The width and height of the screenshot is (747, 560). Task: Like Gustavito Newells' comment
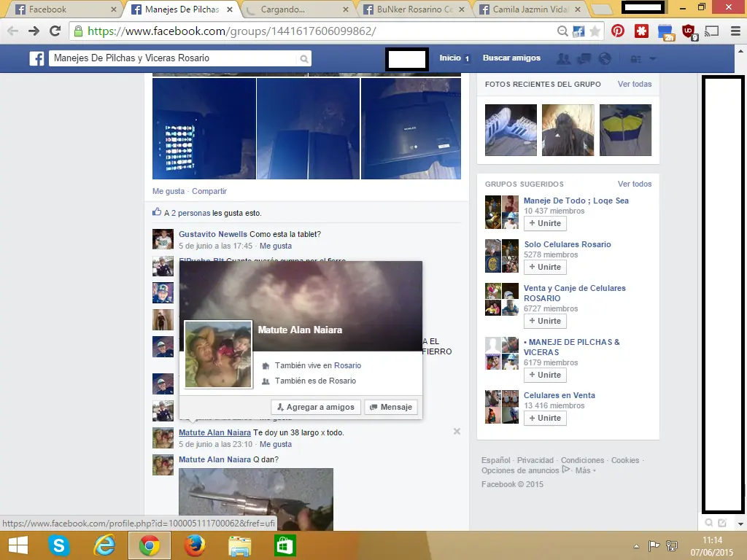click(x=275, y=246)
